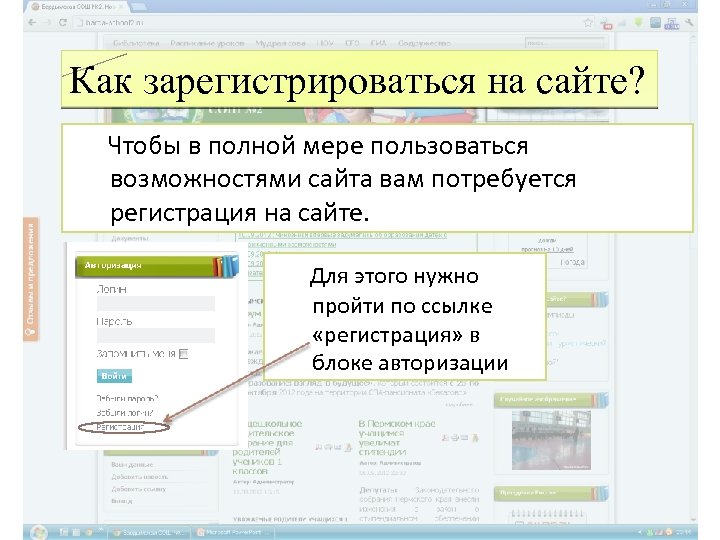Click the site search field in the header
This screenshot has width=720, height=540.
[564, 43]
